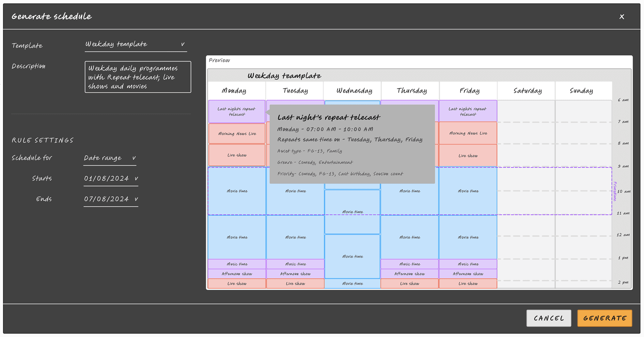The image size is (644, 337).
Task: Select Monday's Music time block
Action: point(237,264)
